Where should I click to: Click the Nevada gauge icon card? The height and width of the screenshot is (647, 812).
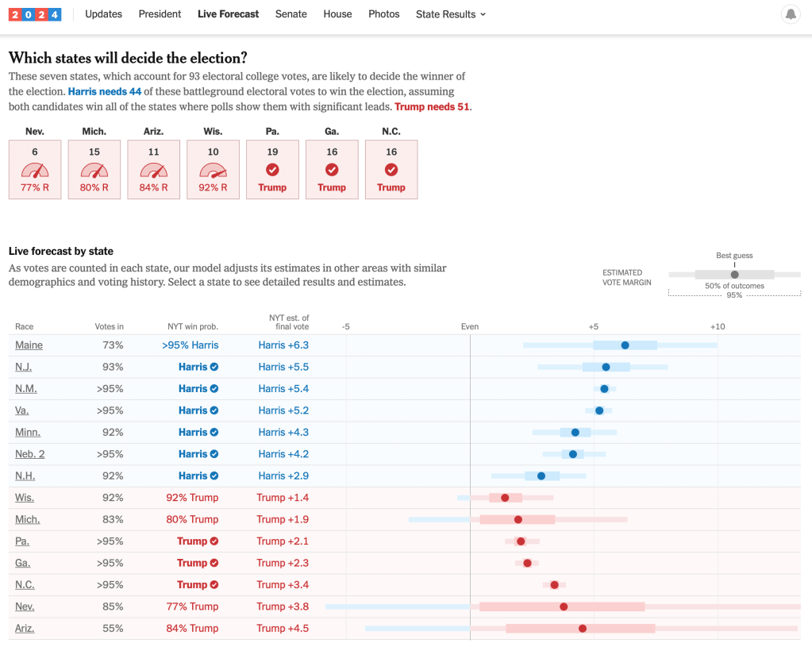(x=35, y=170)
